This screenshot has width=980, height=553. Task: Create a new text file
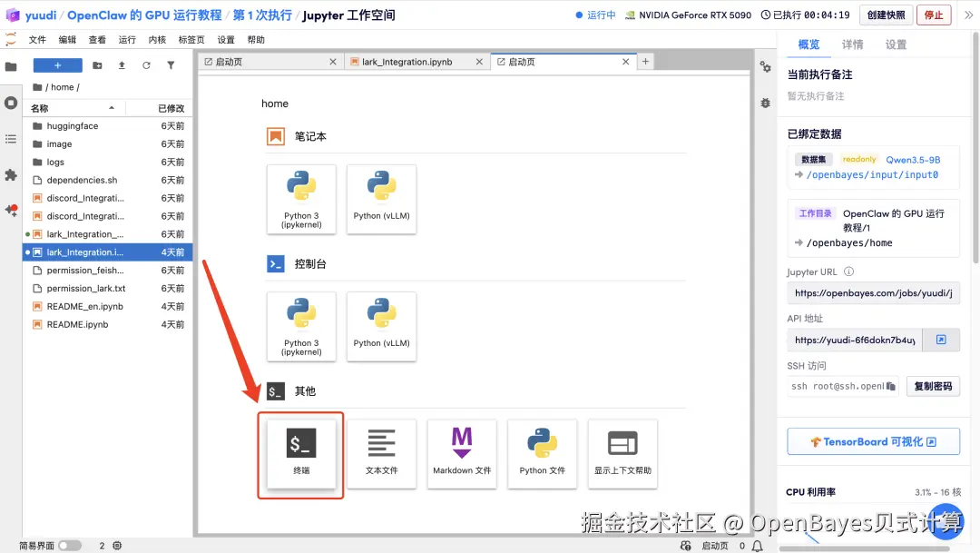381,454
